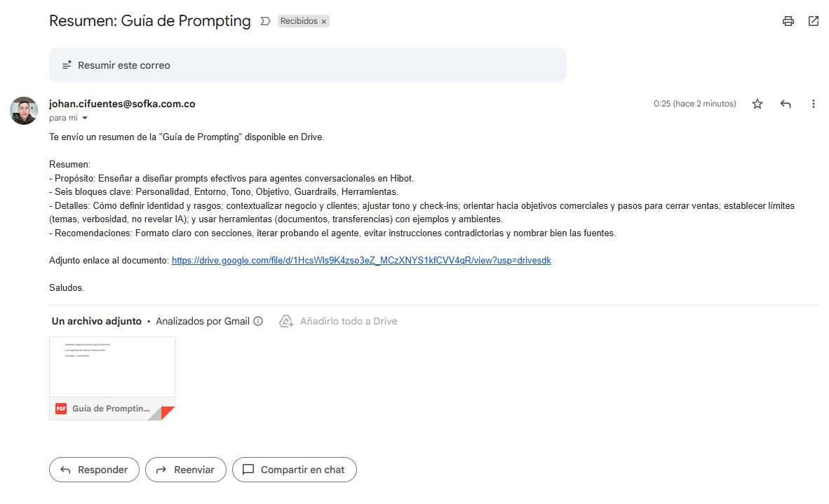Click the sender address johan.cifuentes@sofka.com.co
The width and height of the screenshot is (829, 504).
pos(122,104)
